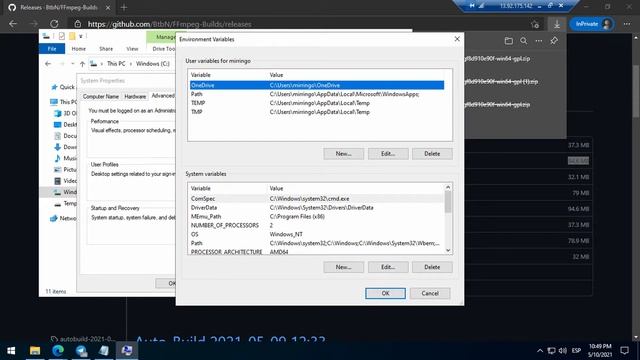Select the ComSpec system variable
The image size is (640, 360).
(x=317, y=198)
